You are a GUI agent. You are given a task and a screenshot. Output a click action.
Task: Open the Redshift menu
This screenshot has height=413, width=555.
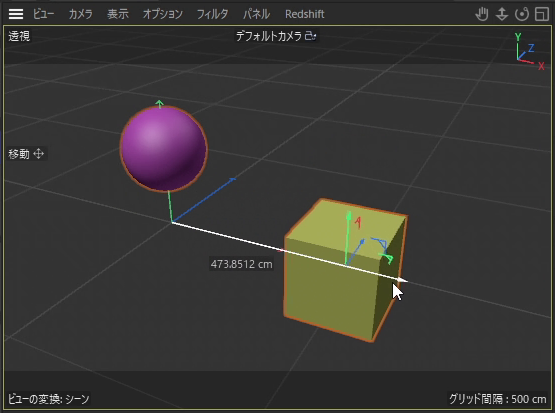click(x=304, y=14)
